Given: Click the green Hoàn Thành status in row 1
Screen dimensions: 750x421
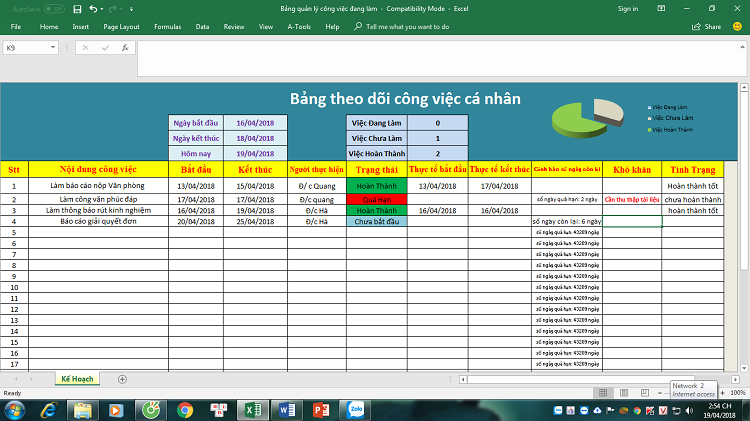Looking at the screenshot, I should click(376, 186).
